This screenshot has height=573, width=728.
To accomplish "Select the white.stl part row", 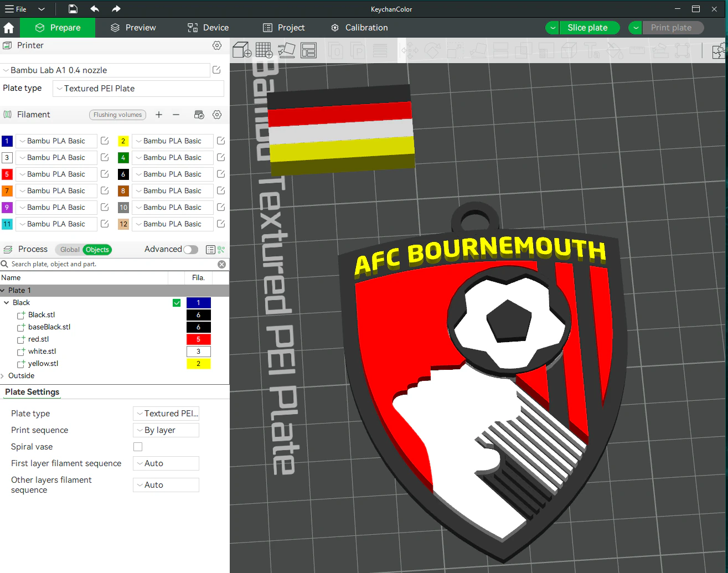I will click(114, 352).
